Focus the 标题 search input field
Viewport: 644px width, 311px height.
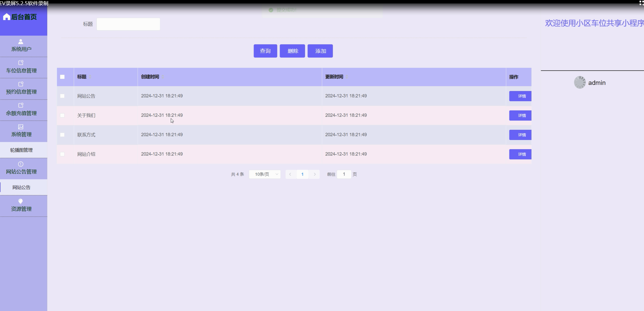[x=128, y=24]
